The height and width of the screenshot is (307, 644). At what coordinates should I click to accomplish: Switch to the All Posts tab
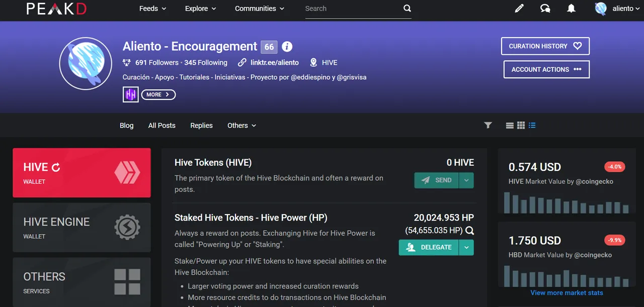click(x=162, y=126)
